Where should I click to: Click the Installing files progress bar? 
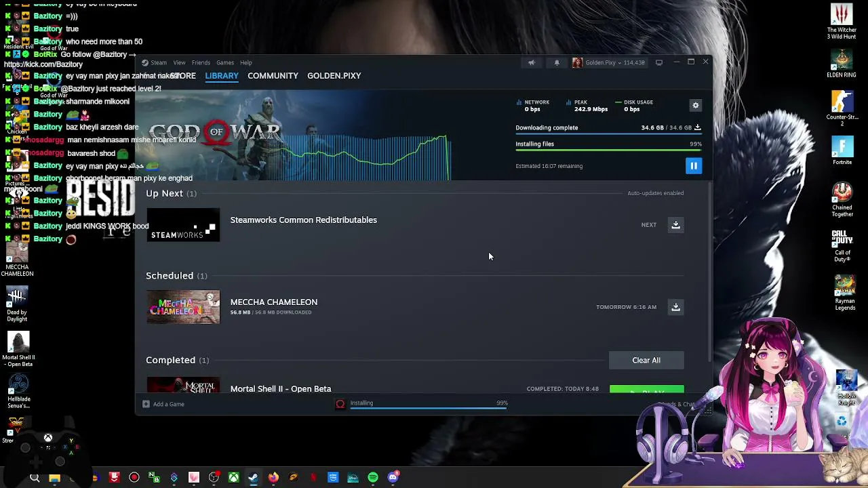click(x=608, y=150)
